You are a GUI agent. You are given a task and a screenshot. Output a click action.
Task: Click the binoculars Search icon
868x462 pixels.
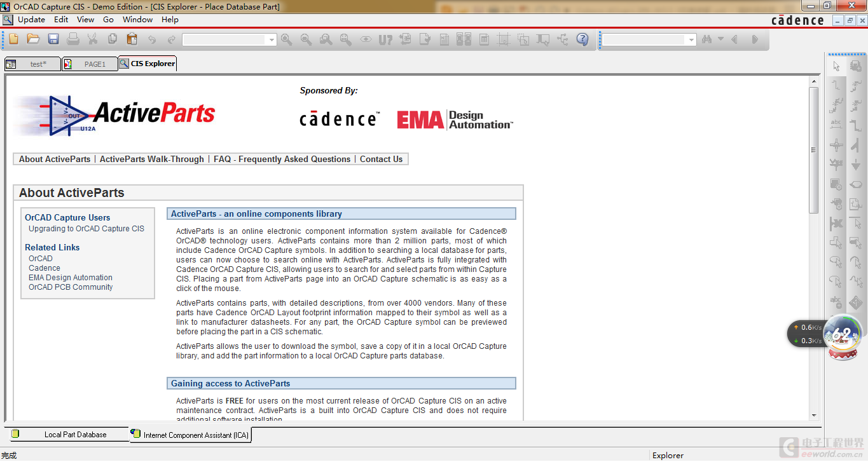pos(706,39)
